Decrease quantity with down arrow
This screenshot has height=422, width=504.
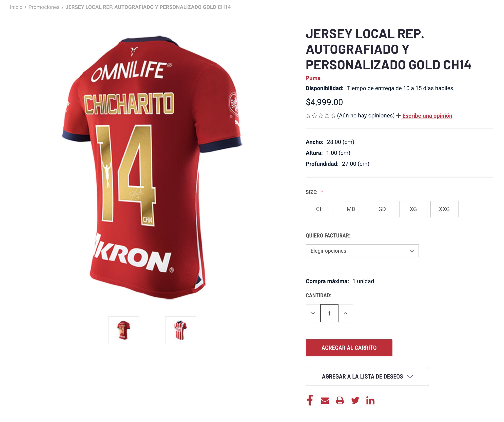313,313
